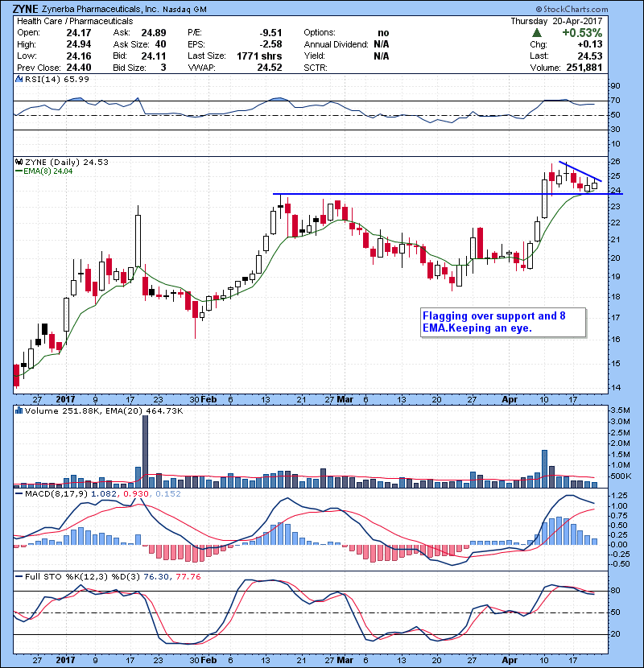This screenshot has width=644, height=668.
Task: Click the Ask price 24.89
Action: coord(154,33)
